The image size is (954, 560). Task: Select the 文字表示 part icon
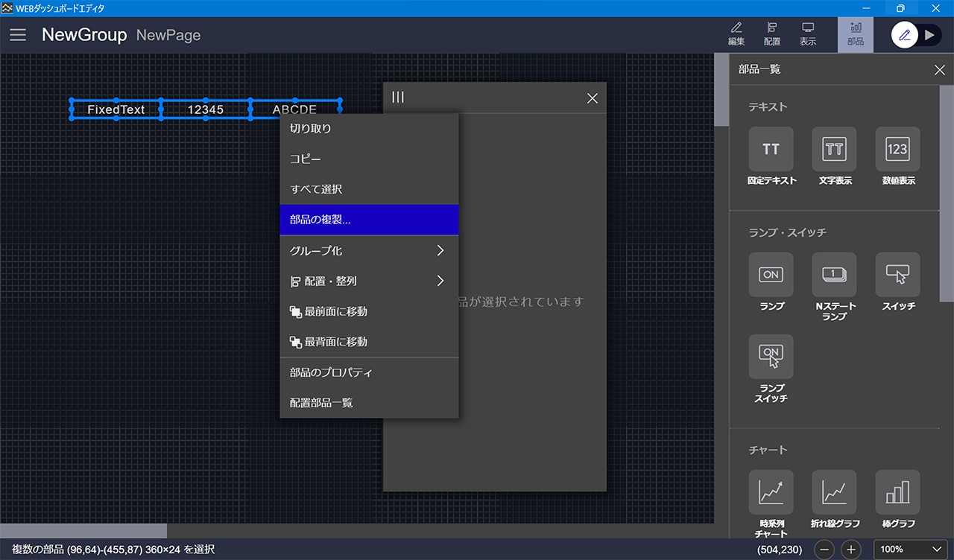(834, 150)
